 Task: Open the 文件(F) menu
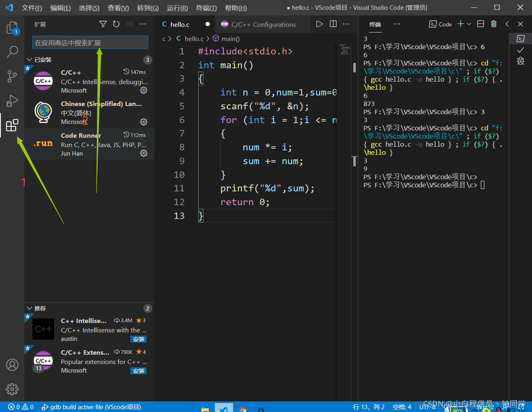[32, 8]
